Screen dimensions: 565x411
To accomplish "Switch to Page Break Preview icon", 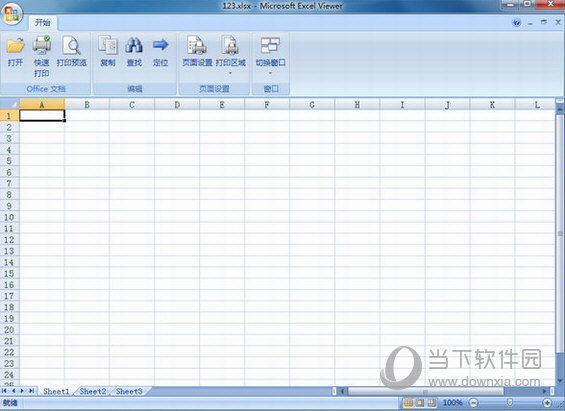I will click(431, 402).
